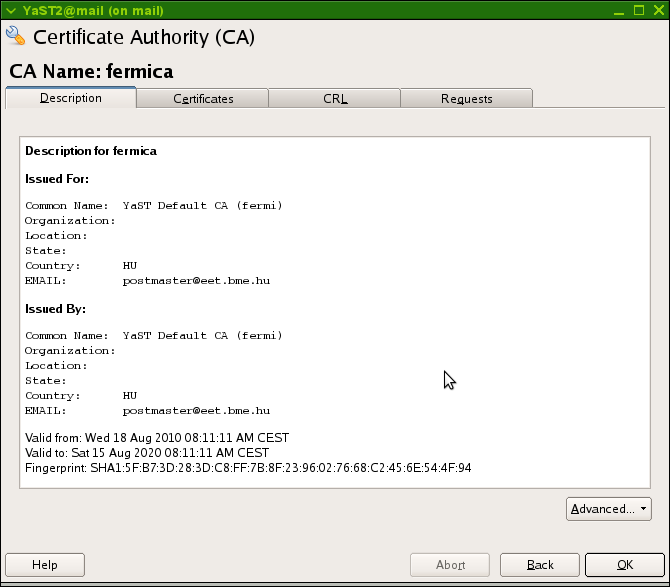670x587 pixels.
Task: Click the 'Description for fermica' heading
Action: pos(91,151)
